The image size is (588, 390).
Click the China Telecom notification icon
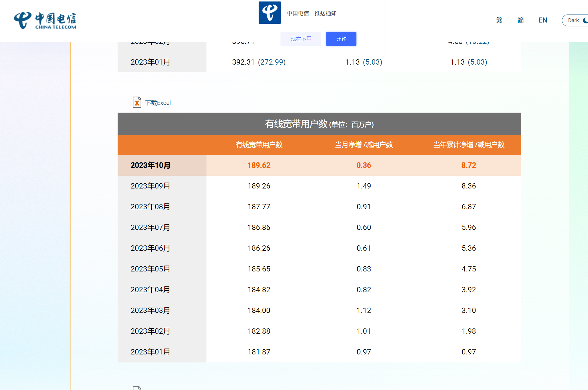[x=270, y=13]
